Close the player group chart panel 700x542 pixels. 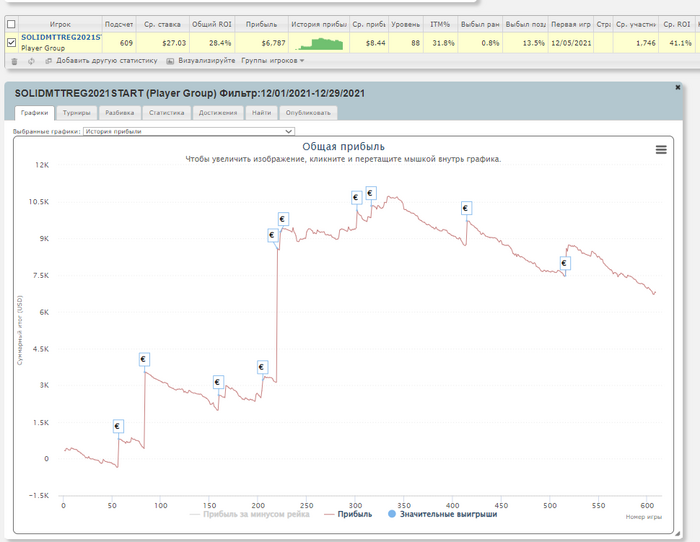tap(678, 88)
